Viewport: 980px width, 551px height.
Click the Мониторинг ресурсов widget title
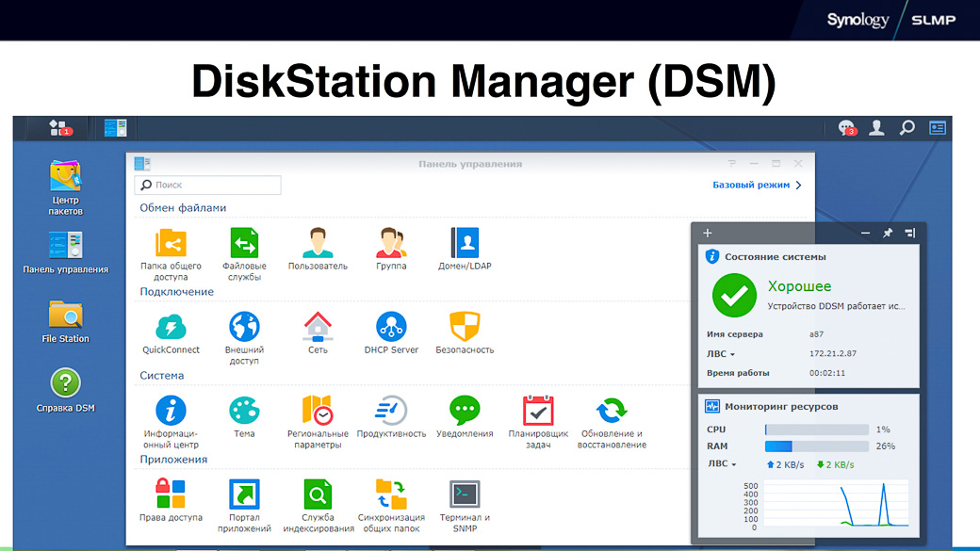(781, 406)
